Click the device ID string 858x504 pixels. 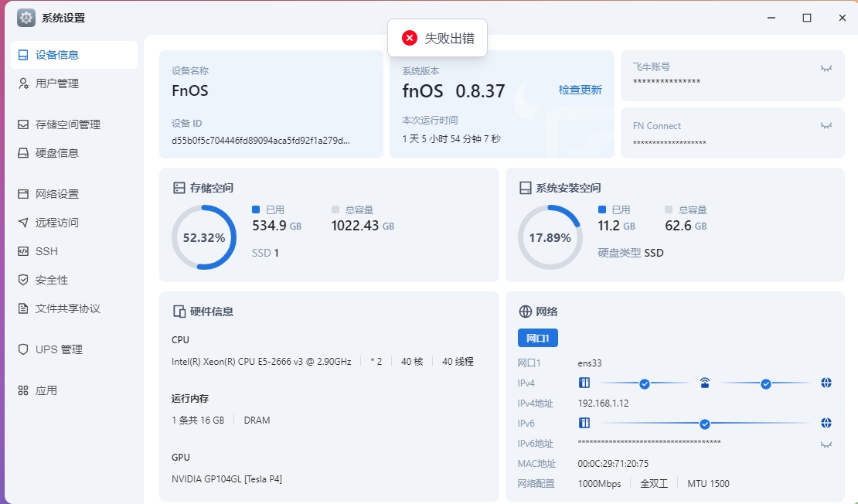pos(260,140)
